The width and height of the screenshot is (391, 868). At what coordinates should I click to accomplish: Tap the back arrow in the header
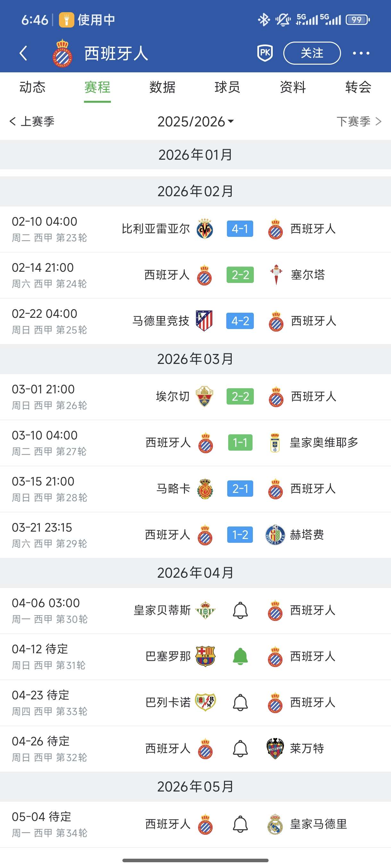[x=23, y=53]
